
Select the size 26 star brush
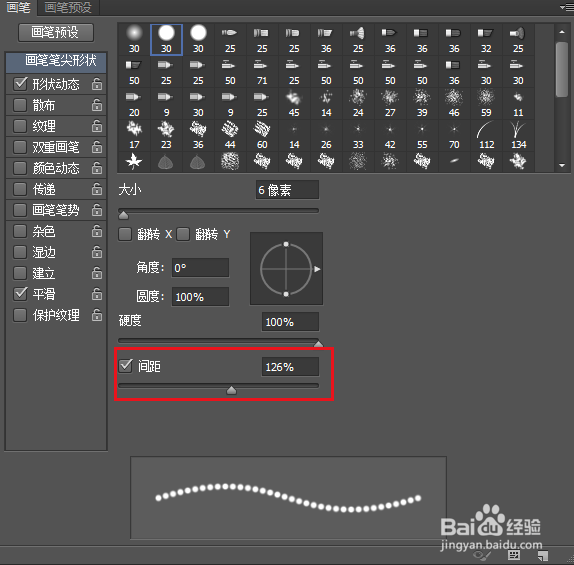(326, 136)
